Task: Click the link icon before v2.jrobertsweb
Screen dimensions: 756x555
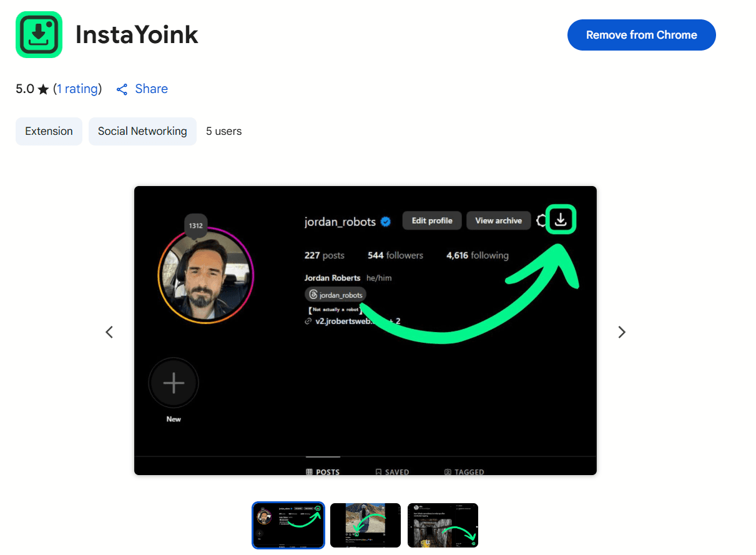Action: pyautogui.click(x=307, y=321)
